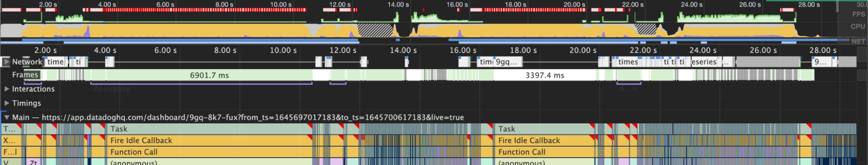The width and height of the screenshot is (868, 165).
Task: Select the first long Task block
Action: [x=209, y=129]
